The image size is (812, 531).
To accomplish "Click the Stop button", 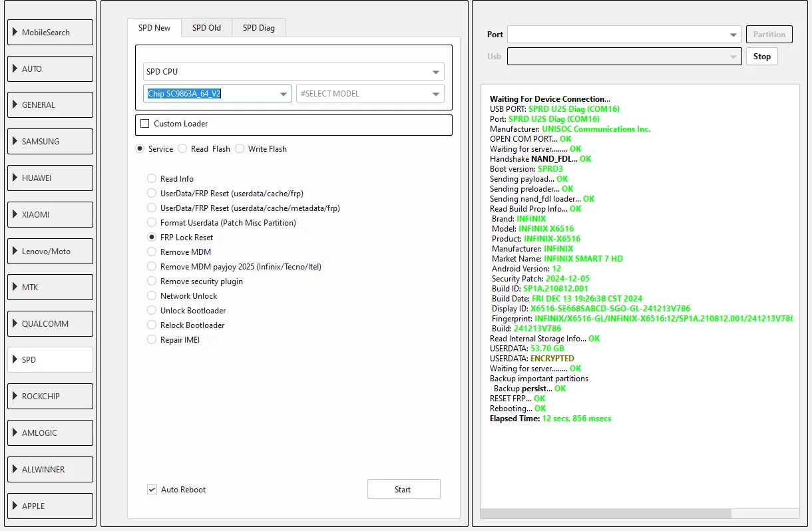I will click(761, 57).
